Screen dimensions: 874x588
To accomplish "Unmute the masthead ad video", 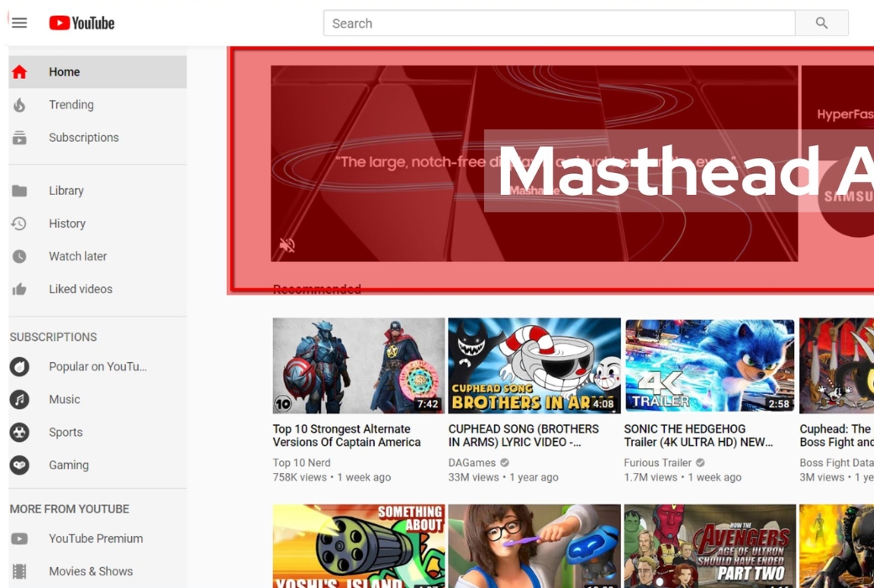I will (x=287, y=244).
